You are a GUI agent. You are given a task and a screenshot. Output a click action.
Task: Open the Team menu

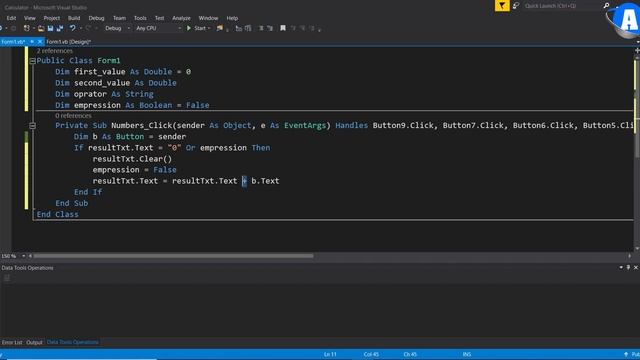point(119,18)
